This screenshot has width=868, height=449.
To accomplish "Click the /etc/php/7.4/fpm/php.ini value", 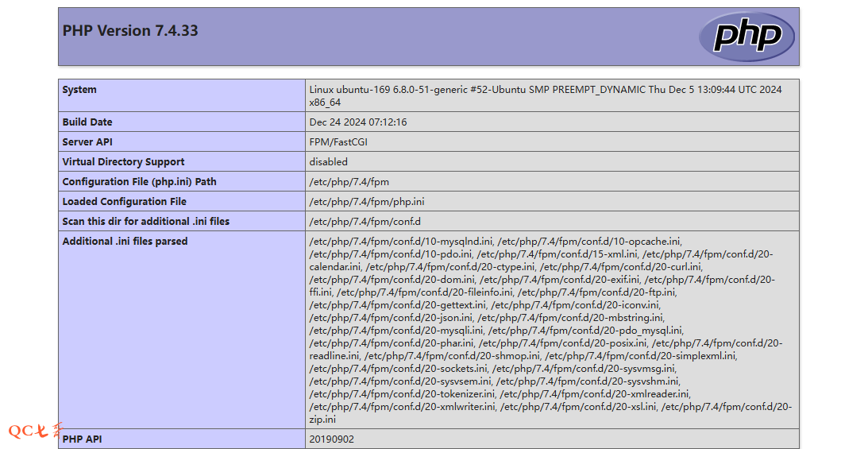I will 366,202.
